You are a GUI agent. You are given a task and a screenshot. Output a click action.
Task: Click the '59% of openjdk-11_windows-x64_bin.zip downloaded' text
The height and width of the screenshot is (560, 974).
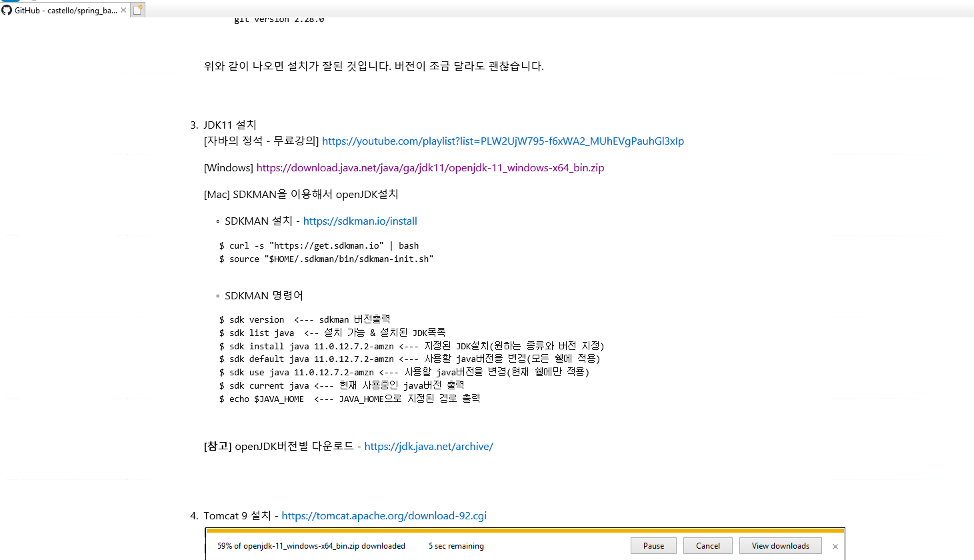[x=311, y=546]
